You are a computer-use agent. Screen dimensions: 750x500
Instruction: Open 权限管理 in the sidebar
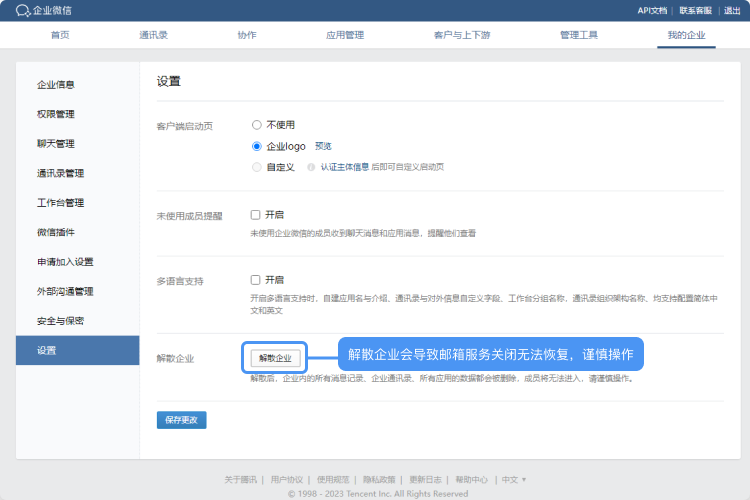click(x=56, y=114)
